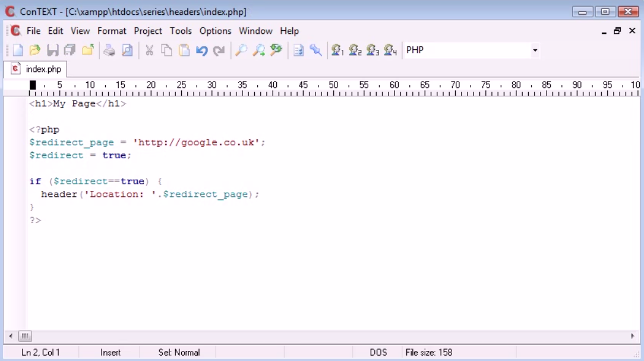Click the header('Location: ') code line
Viewport: 644px width, 361px height.
tap(150, 194)
